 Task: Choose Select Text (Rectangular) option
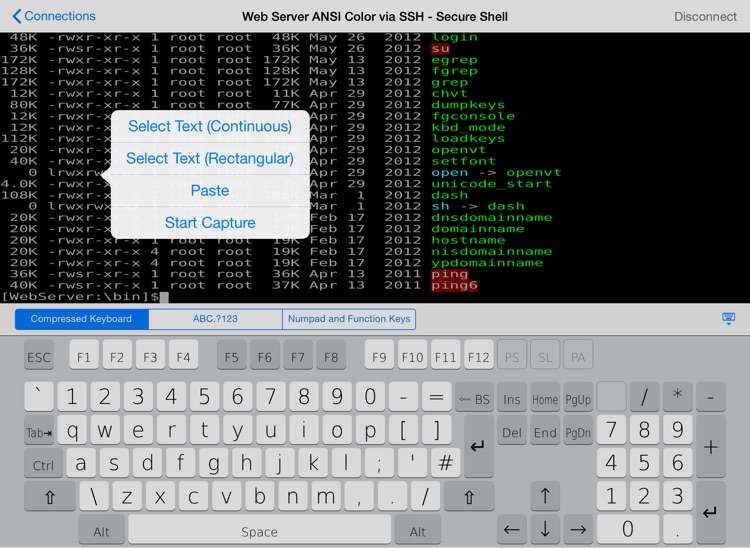(210, 158)
